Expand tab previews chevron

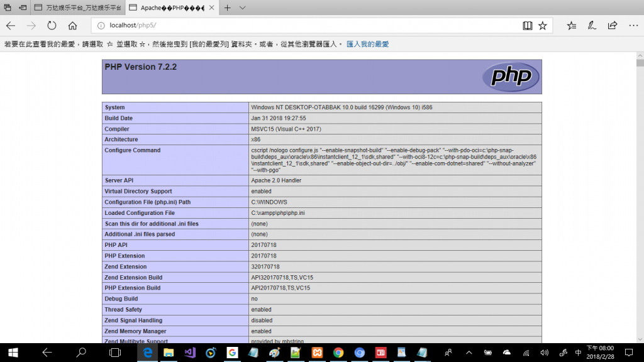[242, 8]
